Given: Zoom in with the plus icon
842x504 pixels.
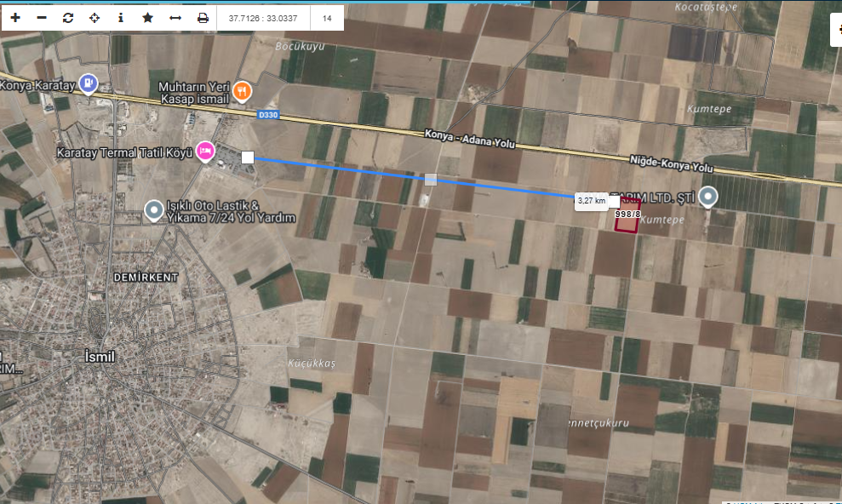Looking at the screenshot, I should [15, 18].
